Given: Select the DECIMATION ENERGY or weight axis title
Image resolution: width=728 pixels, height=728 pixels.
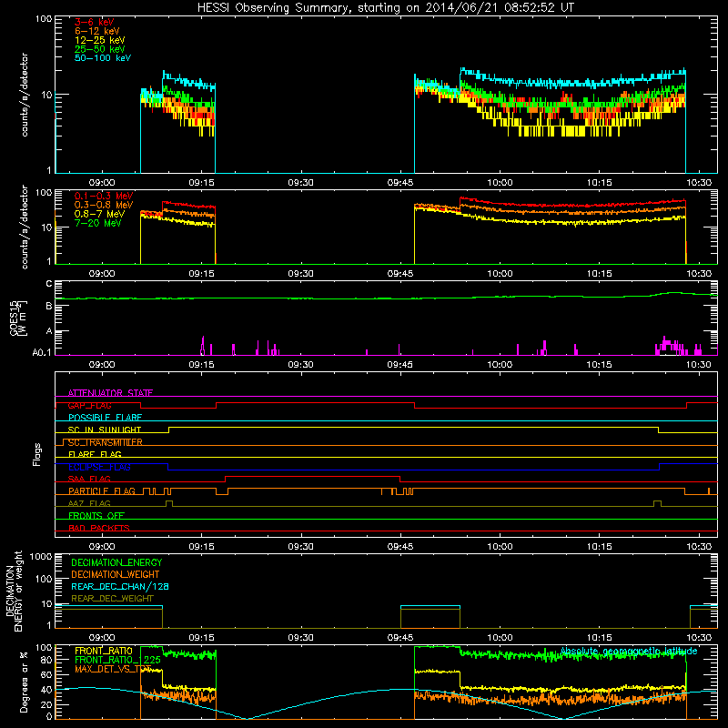Looking at the screenshot, I should [x=14, y=591].
